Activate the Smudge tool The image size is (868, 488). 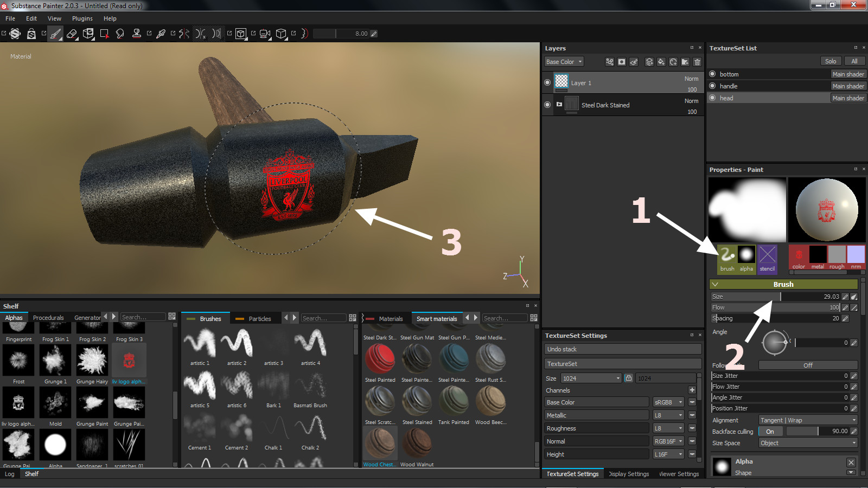[120, 34]
